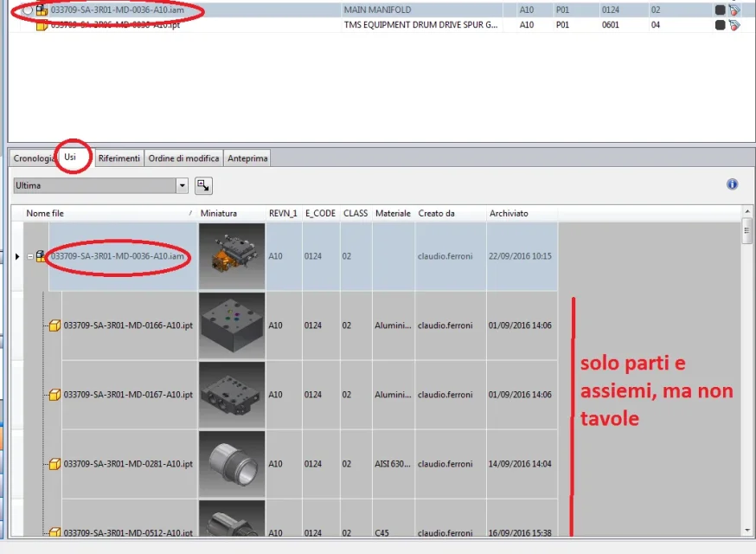Toggle the circle status marker of top .iam file
The height and width of the screenshot is (554, 756).
(28, 10)
